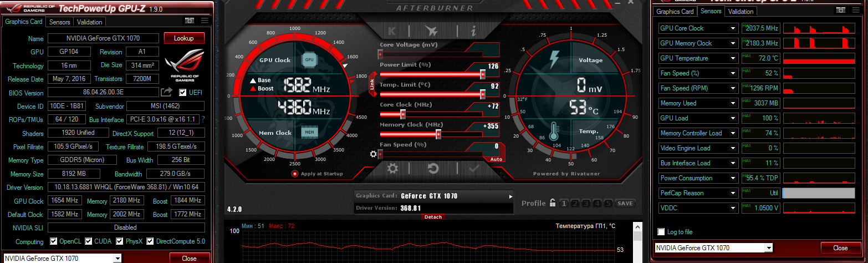Toggle the Link button between power and temp limits
This screenshot has width=868, height=263.
pyautogui.click(x=372, y=85)
